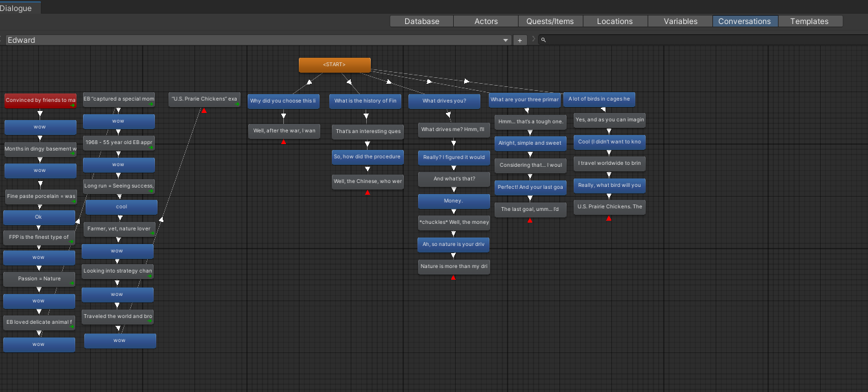Screen dimensions: 868x392
Task: Select node 'So, how did the procedure'
Action: point(368,157)
